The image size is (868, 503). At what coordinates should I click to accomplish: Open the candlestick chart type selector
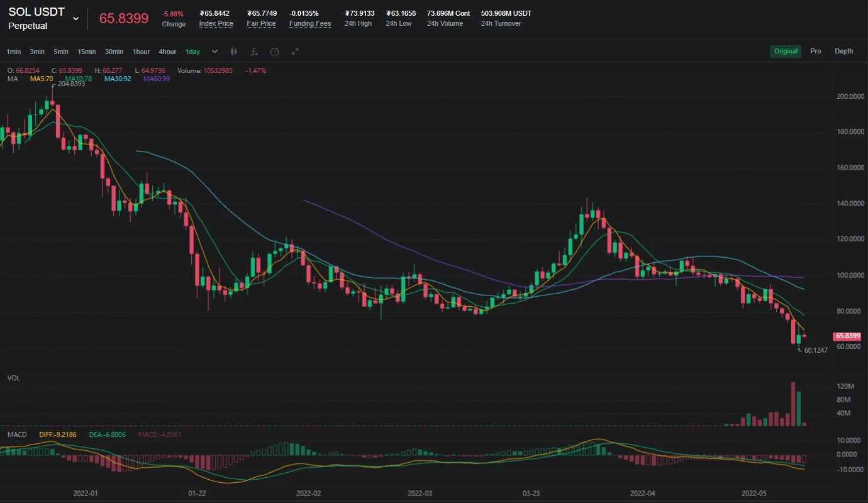point(234,52)
